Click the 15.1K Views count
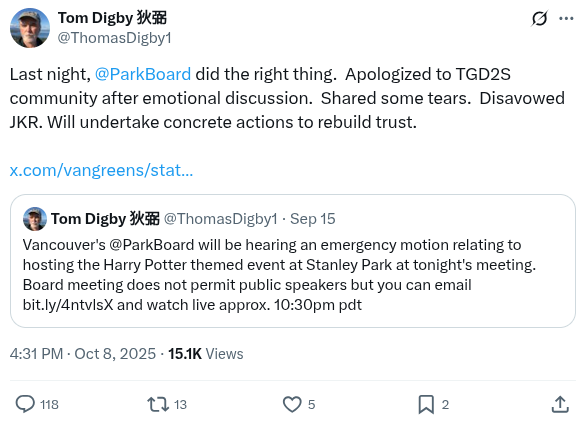Screen dimensions: 584x424 (206, 354)
